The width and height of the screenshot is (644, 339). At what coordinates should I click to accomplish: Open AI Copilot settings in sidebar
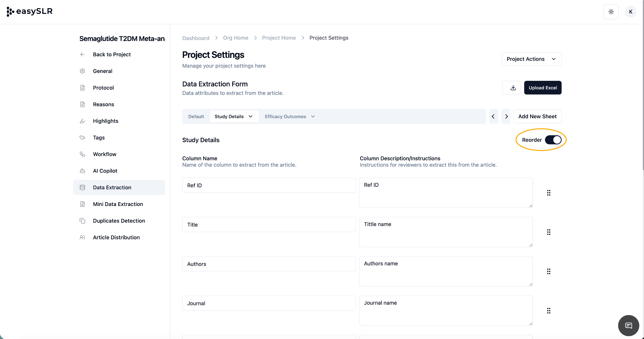(x=105, y=171)
